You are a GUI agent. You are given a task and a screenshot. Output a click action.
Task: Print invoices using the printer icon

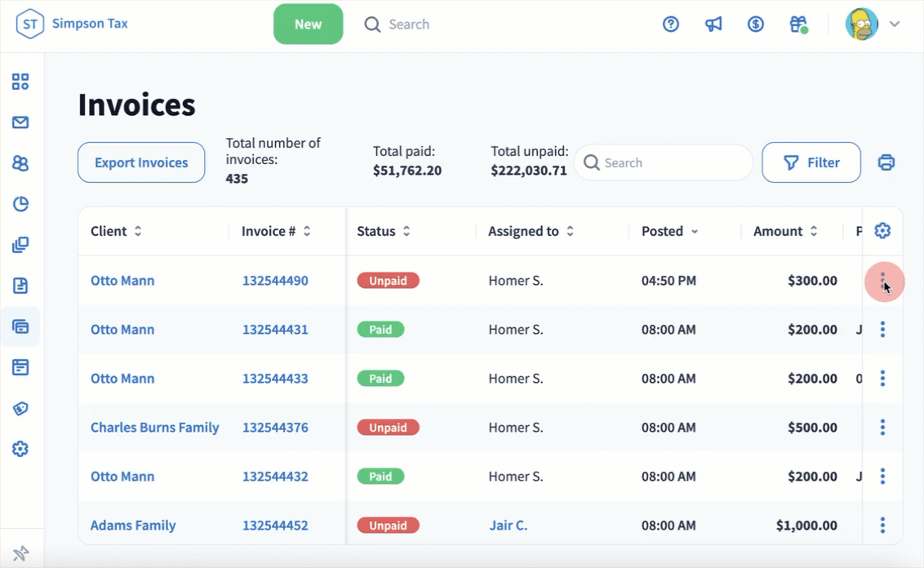click(886, 162)
